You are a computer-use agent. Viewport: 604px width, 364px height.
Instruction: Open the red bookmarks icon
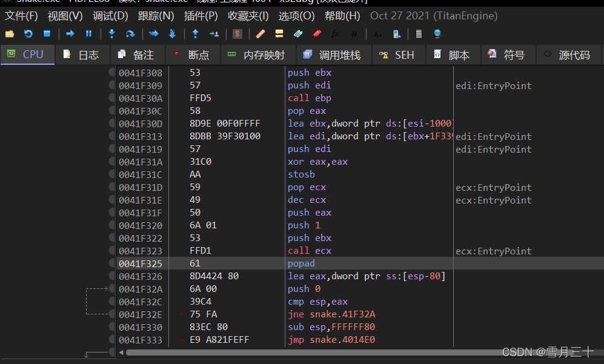pyautogui.click(x=317, y=34)
